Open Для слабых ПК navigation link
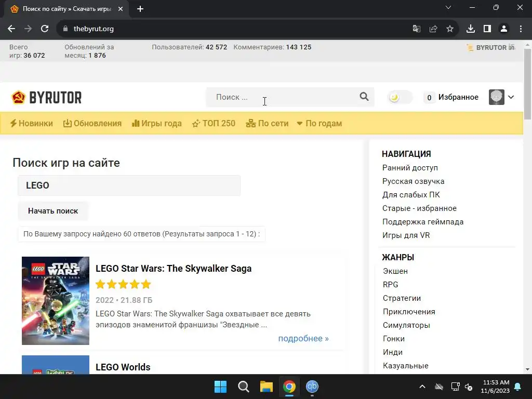532x399 pixels. [x=411, y=195]
